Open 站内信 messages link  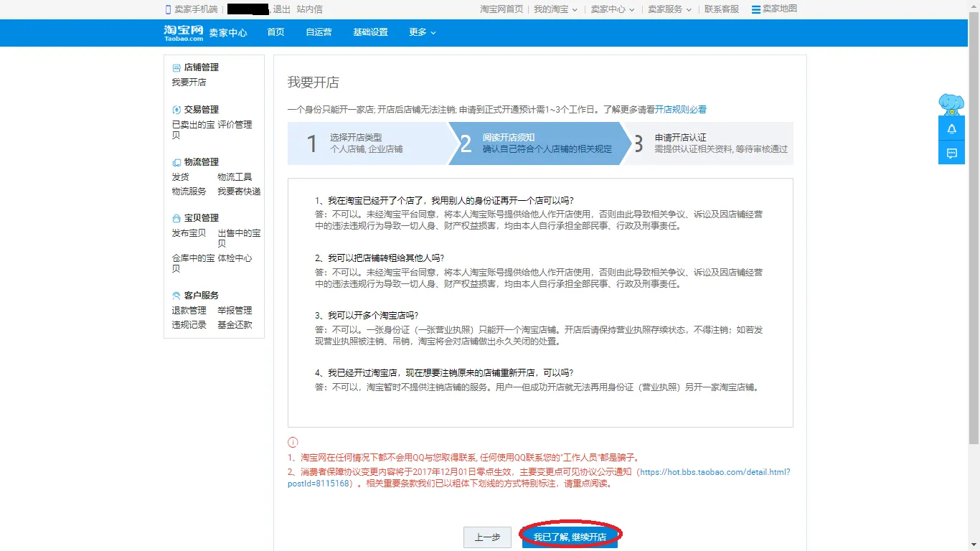309,9
